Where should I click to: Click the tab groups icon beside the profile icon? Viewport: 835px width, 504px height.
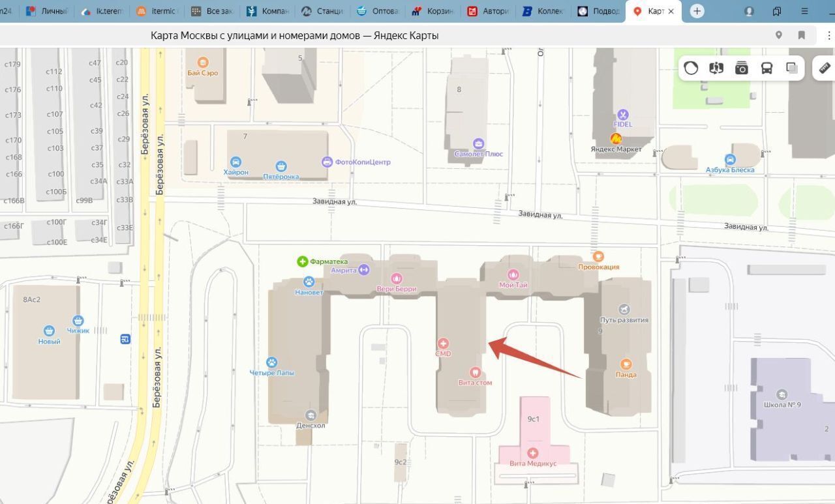[777, 11]
